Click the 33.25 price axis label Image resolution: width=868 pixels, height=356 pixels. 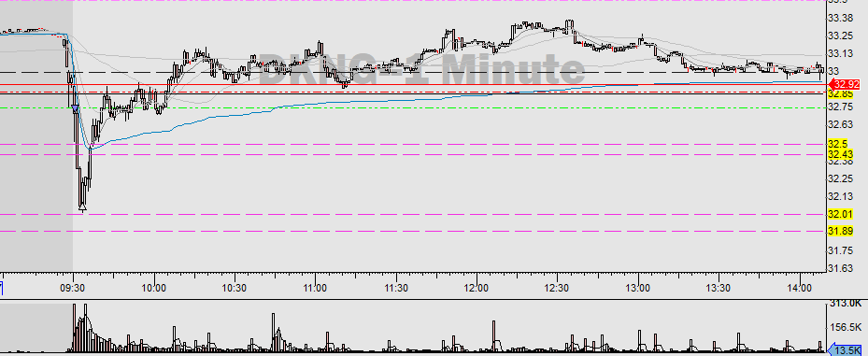click(x=839, y=36)
